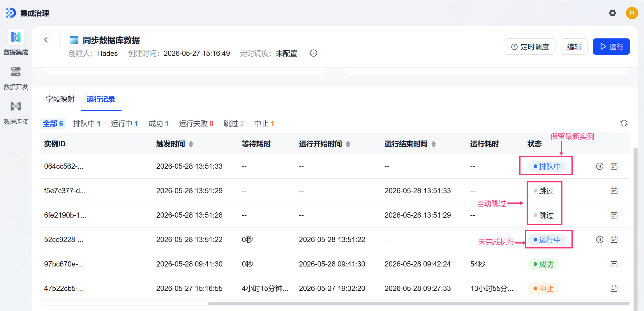Screen dimensions: 644x311
Task: Stop the running instance 52cc9228
Action: [x=599, y=240]
